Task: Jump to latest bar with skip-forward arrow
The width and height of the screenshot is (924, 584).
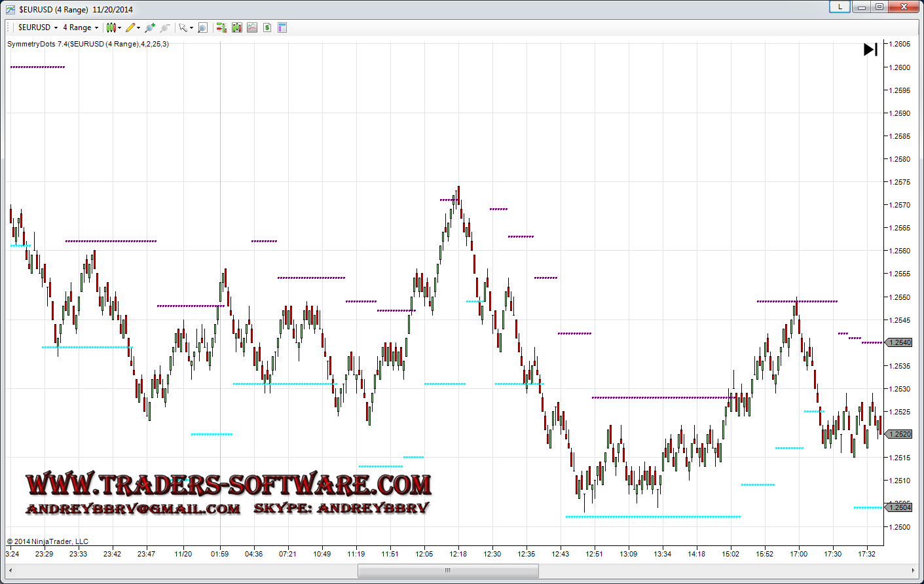Action: (870, 49)
